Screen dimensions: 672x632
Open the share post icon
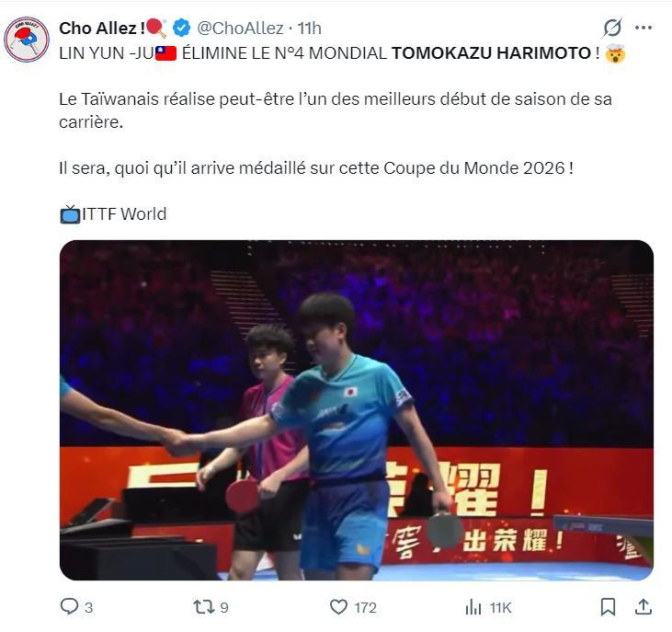(644, 607)
